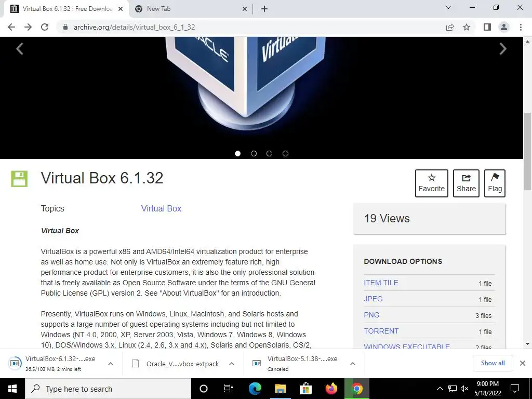The height and width of the screenshot is (399, 532).
Task: Expand options for VirtualBox-6.1.32 download
Action: pos(111,363)
